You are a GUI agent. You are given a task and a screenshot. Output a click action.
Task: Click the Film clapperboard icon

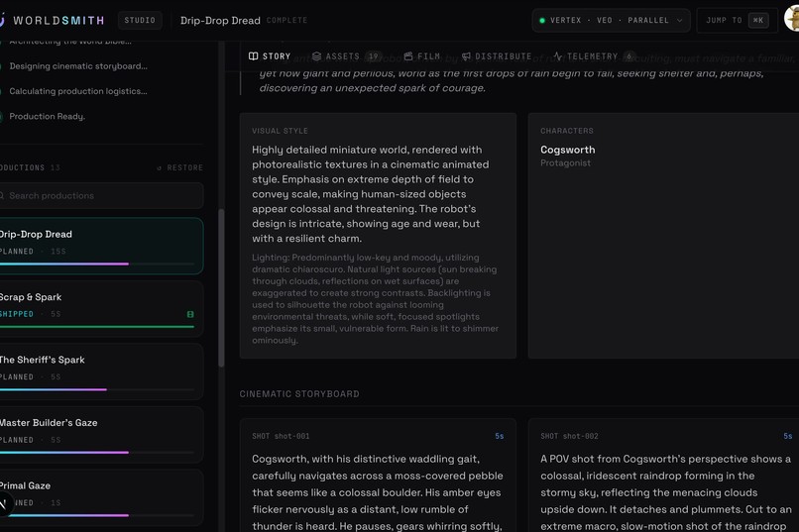pyautogui.click(x=408, y=56)
